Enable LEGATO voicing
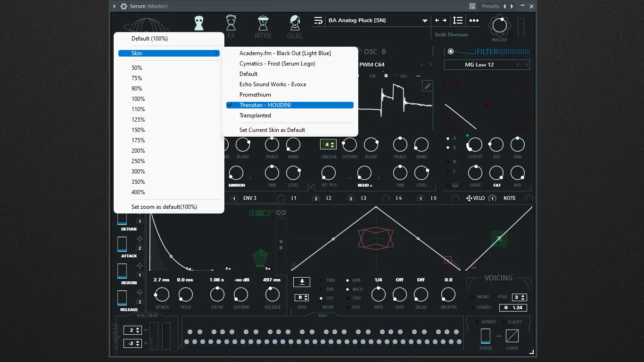The height and width of the screenshot is (362, 644). click(473, 307)
